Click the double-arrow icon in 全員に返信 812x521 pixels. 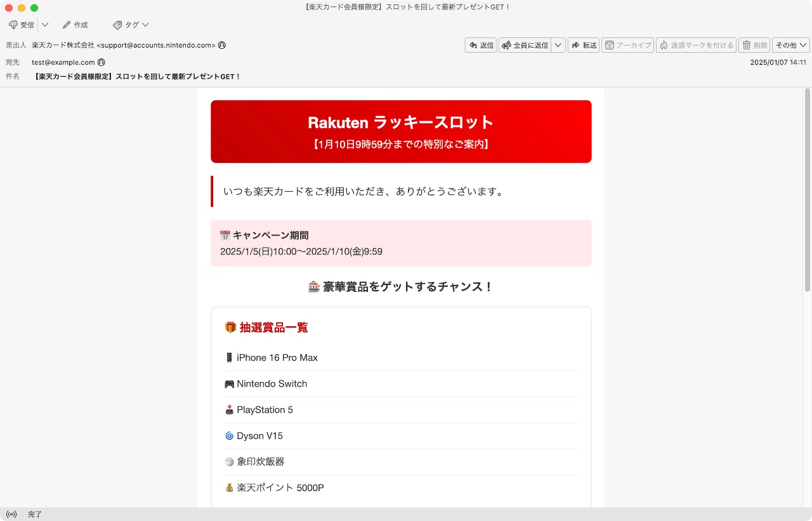pyautogui.click(x=506, y=45)
